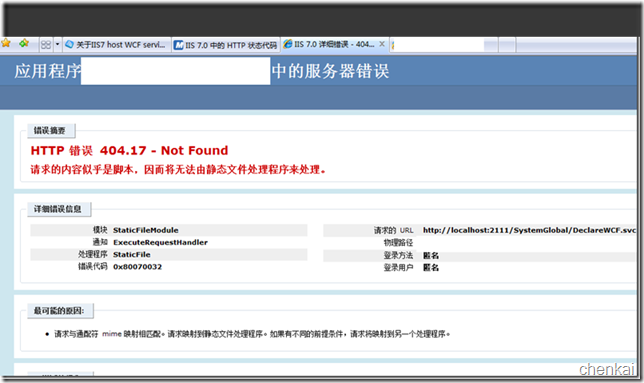Select the 最可能的原因 section header
The width and height of the screenshot is (644, 383).
click(x=60, y=311)
